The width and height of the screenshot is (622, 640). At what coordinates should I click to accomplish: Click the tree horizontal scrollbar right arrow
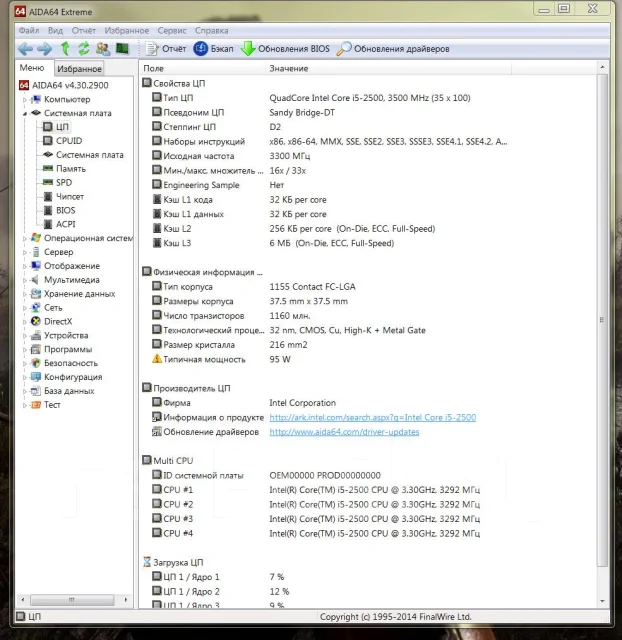126,600
